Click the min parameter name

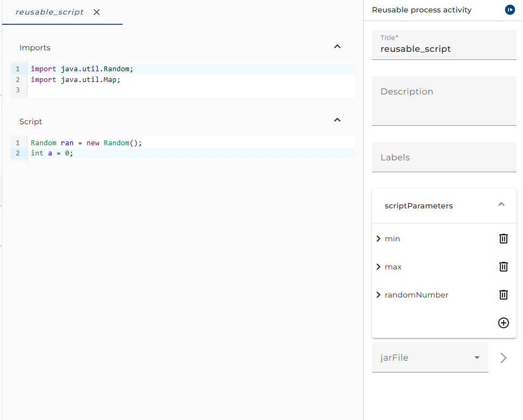pos(392,239)
